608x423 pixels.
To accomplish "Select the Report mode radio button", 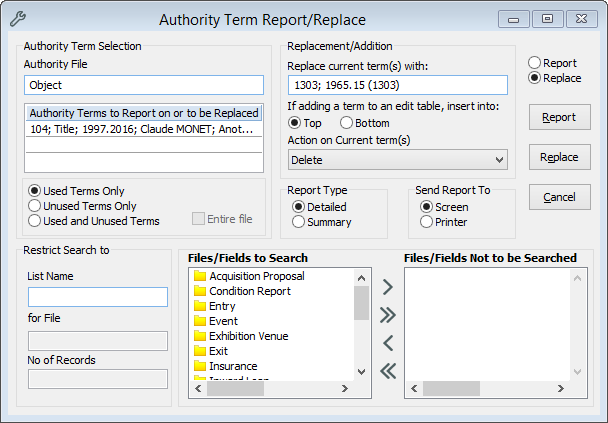I will coord(534,63).
